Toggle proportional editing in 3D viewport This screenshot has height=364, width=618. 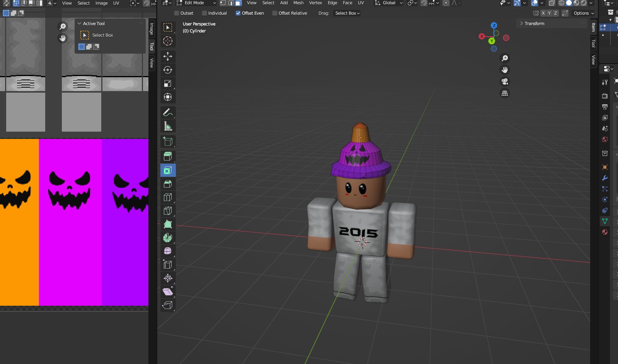coord(446,3)
